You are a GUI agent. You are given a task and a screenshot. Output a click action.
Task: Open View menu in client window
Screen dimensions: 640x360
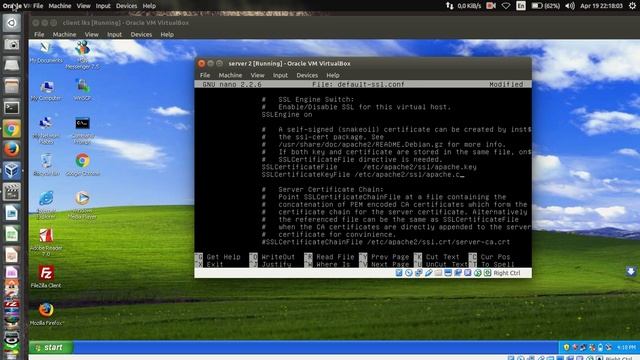(91, 34)
